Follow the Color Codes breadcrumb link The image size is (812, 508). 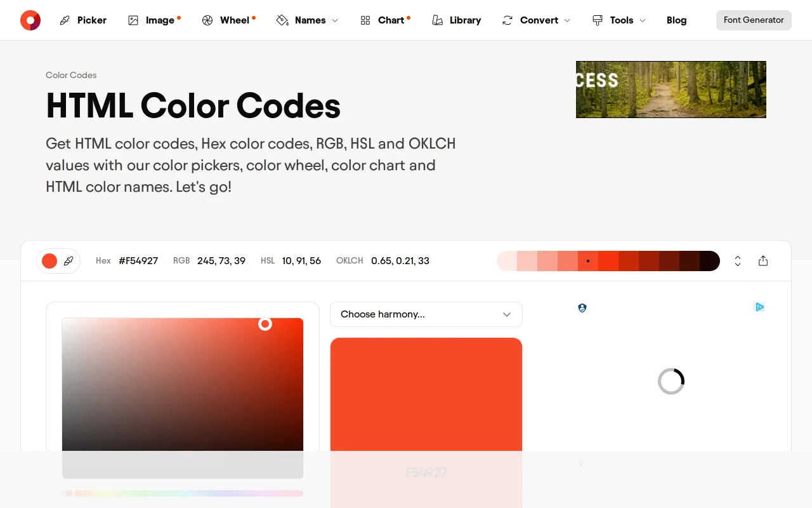click(71, 75)
